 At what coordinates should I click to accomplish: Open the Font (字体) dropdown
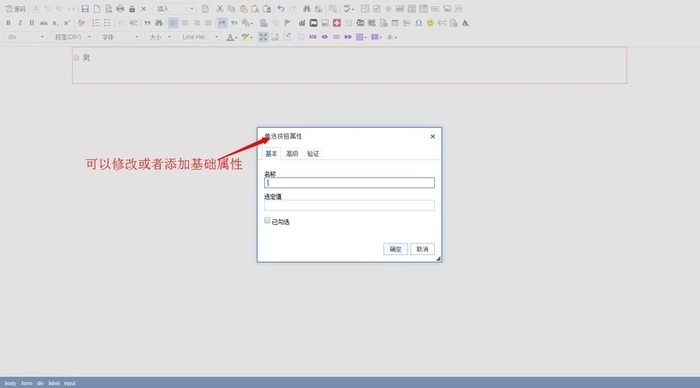coord(119,37)
